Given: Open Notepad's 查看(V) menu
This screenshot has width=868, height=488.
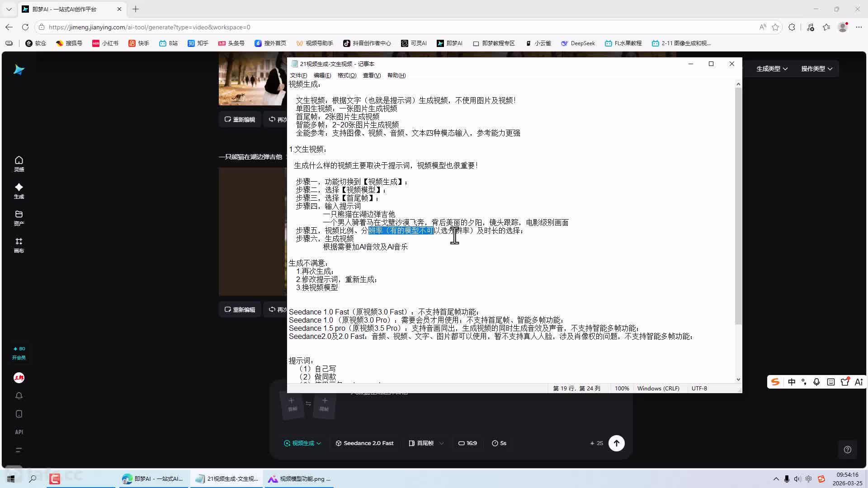Looking at the screenshot, I should coord(372,75).
